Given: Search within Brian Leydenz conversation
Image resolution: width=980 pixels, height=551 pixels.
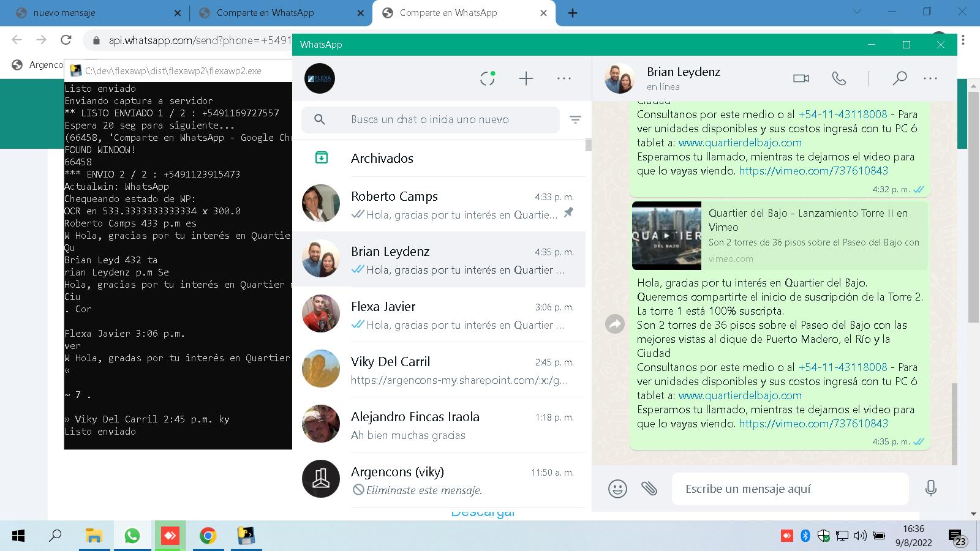Looking at the screenshot, I should click(x=899, y=78).
